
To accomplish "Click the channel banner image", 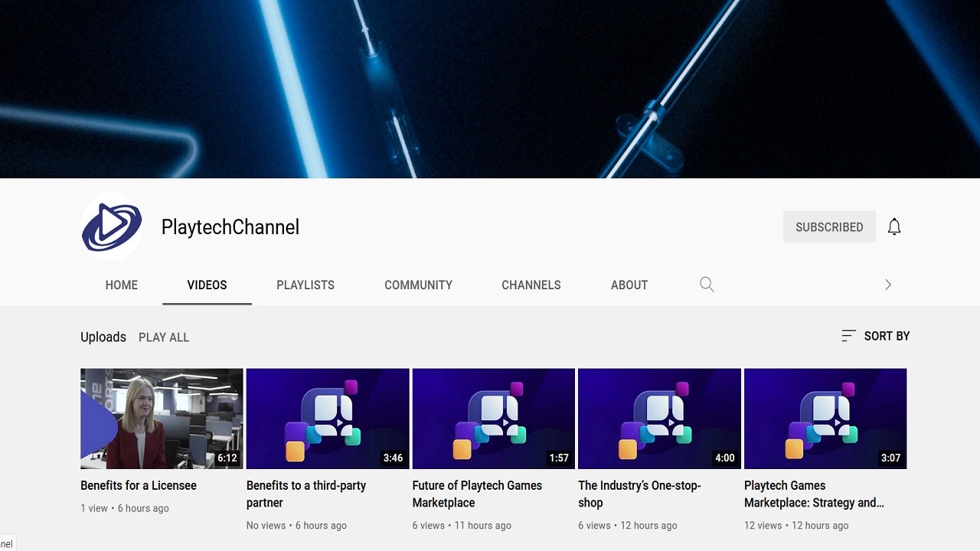I will coord(490,88).
